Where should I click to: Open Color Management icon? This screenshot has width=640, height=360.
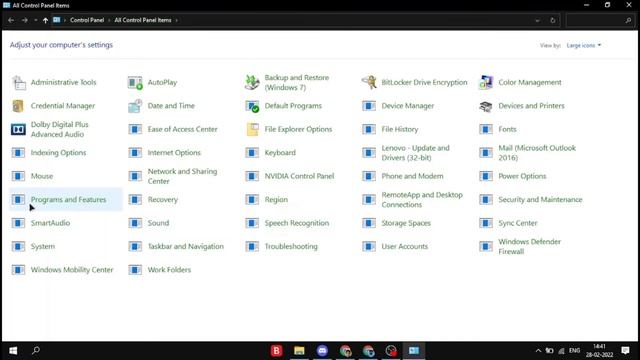(486, 82)
